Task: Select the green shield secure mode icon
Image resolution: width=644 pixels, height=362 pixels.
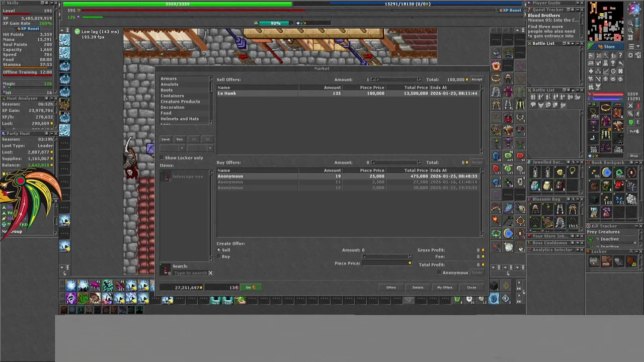Action: coord(631,122)
